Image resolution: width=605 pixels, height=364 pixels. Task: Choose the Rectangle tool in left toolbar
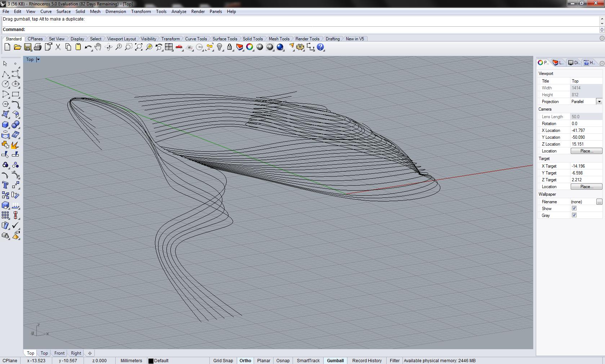pos(15,94)
